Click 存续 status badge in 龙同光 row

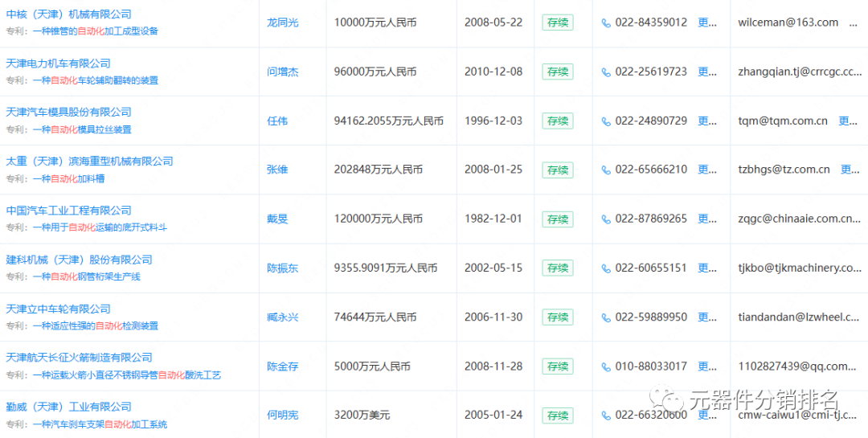coord(558,23)
